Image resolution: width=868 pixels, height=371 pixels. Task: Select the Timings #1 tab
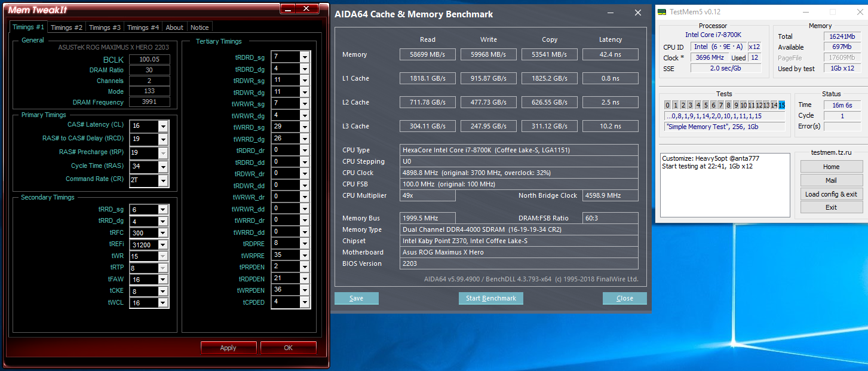point(28,27)
